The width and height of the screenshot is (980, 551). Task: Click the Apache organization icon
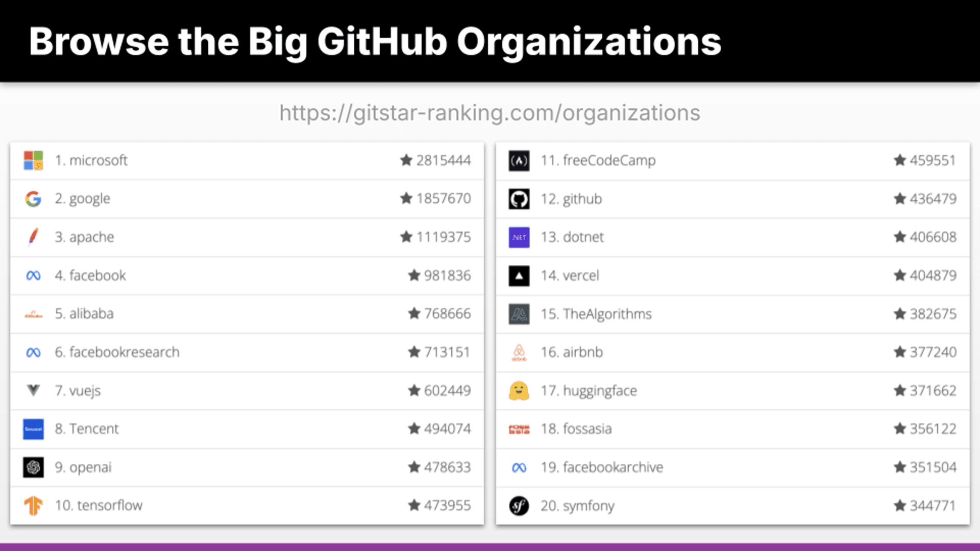pos(33,237)
